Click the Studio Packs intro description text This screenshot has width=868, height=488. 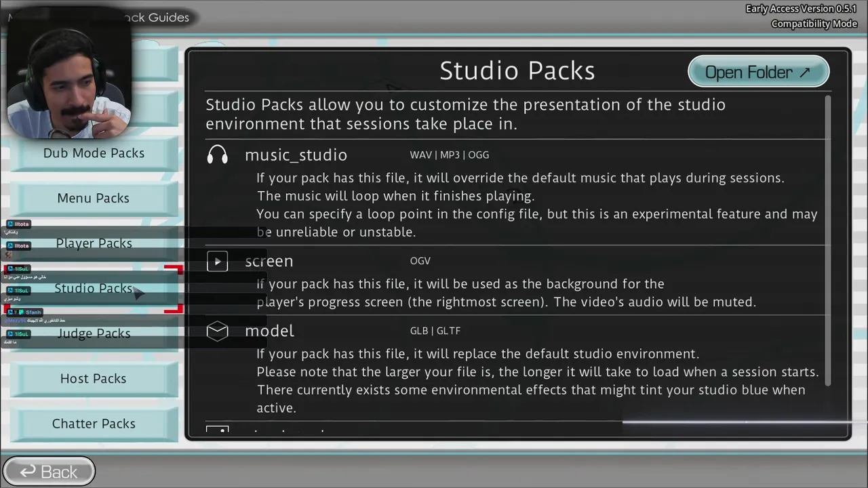[466, 115]
